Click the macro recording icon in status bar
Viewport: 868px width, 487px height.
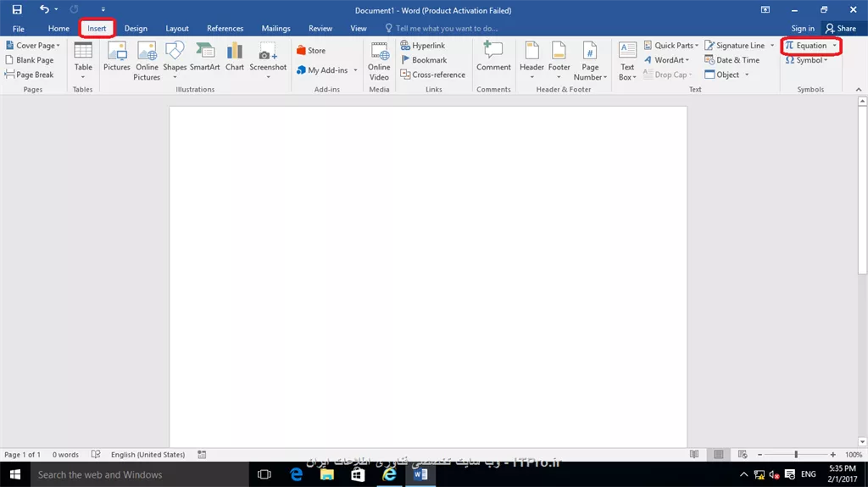coord(202,454)
